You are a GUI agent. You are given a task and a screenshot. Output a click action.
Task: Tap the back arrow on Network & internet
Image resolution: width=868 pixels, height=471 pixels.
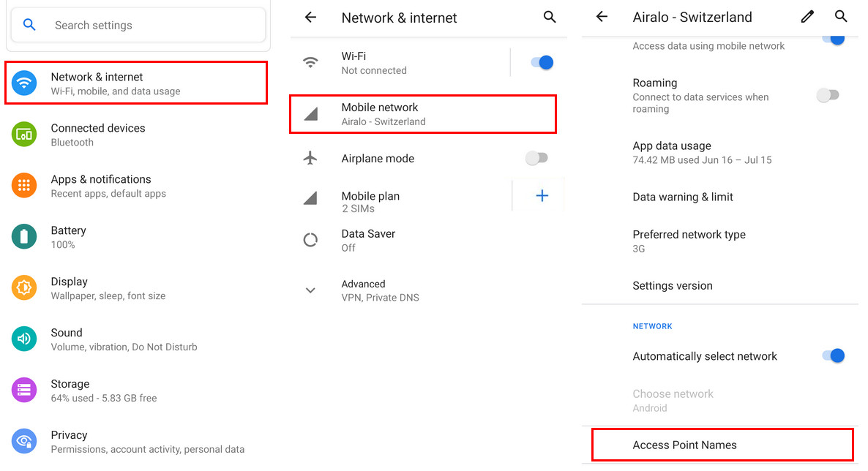[310, 17]
